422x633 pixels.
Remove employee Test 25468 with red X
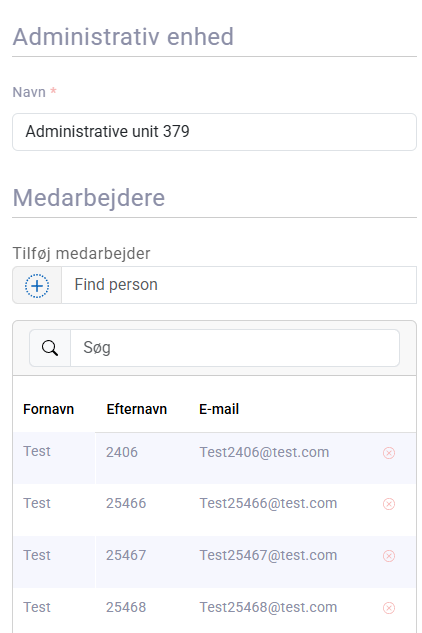click(389, 608)
